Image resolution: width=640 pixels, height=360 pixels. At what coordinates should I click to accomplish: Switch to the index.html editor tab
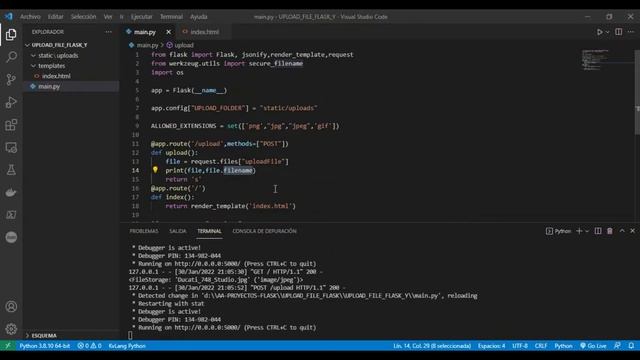(x=204, y=32)
